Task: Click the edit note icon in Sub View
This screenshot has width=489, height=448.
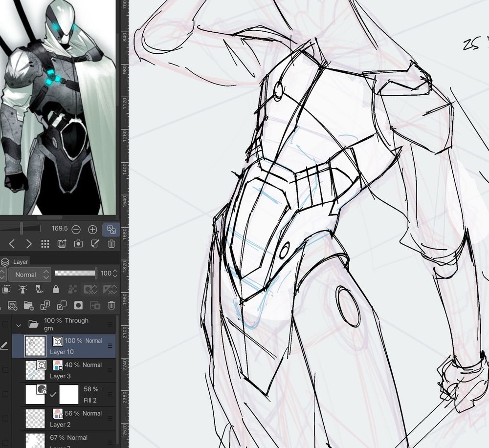Action: click(x=95, y=244)
